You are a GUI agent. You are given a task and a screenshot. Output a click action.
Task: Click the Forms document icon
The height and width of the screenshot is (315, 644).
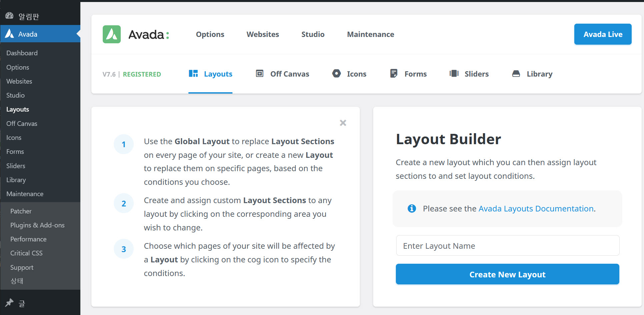394,74
